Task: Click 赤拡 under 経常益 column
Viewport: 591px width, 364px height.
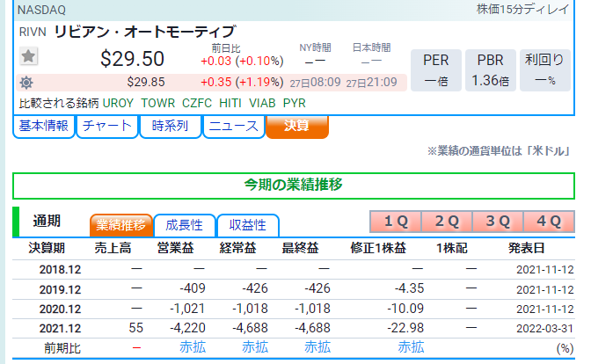Action: 255,347
